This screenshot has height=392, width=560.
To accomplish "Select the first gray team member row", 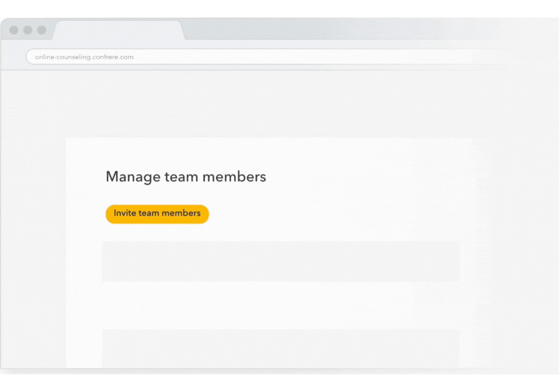I will 280,261.
